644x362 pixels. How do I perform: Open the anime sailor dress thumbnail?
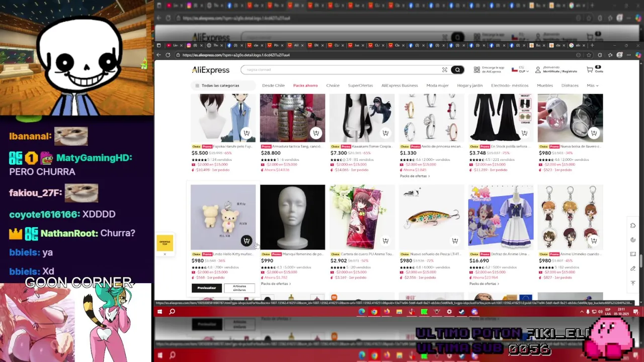click(501, 217)
